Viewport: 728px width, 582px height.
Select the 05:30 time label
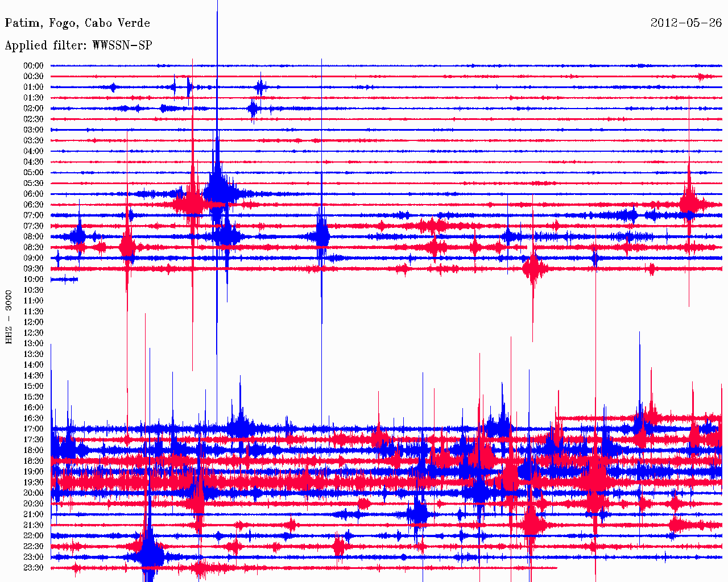[34, 184]
